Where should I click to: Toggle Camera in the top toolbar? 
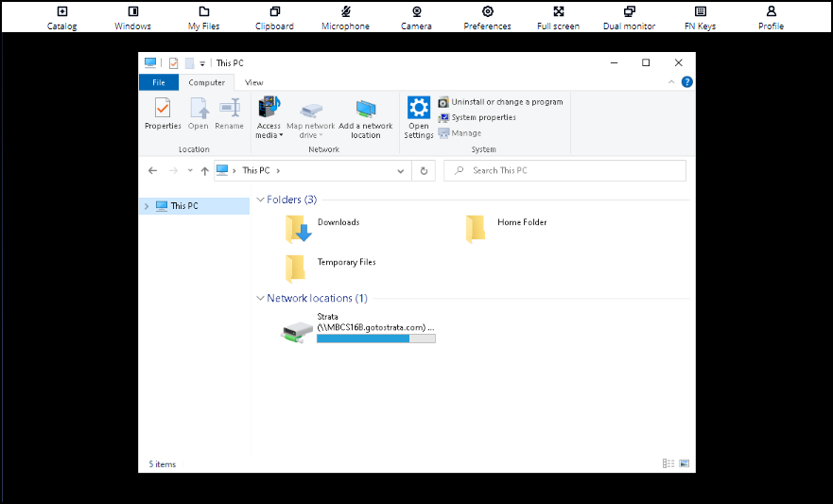[x=416, y=18]
